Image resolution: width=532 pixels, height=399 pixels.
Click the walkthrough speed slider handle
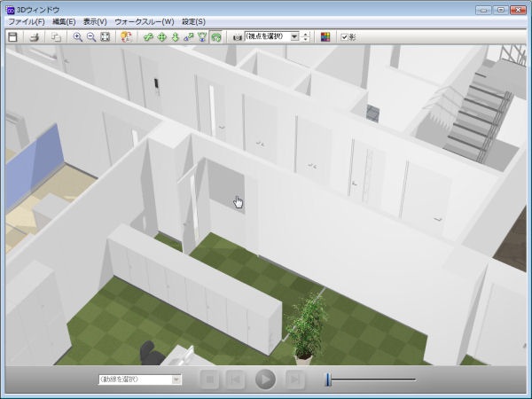click(327, 379)
